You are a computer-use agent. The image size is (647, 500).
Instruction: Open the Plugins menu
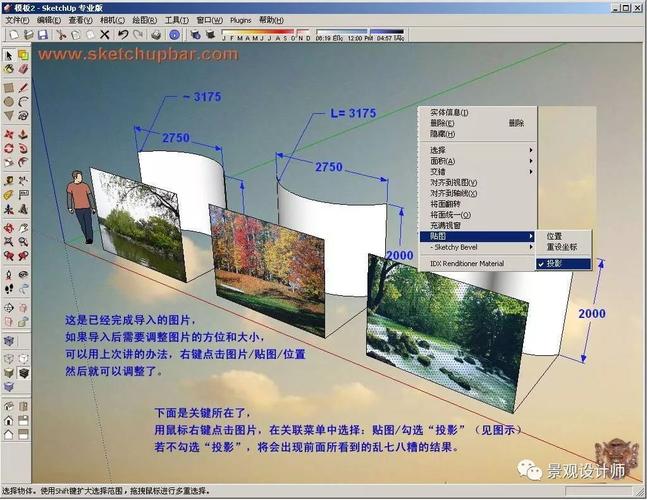pyautogui.click(x=241, y=20)
